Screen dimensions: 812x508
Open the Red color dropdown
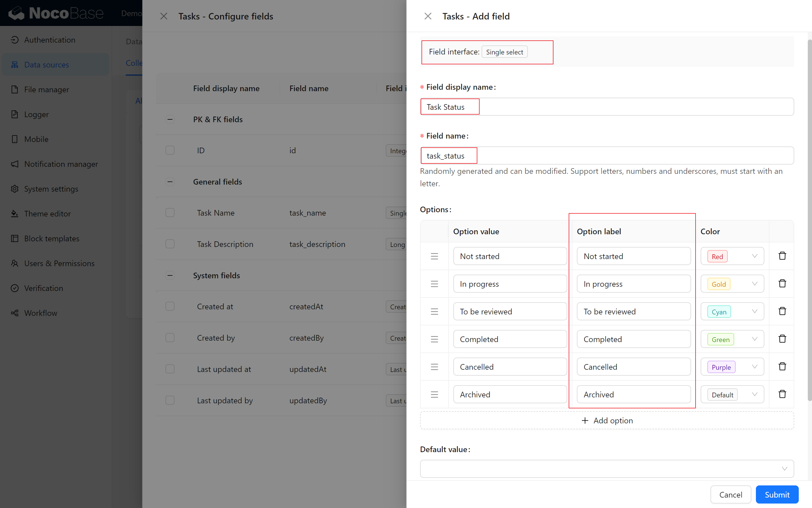[x=732, y=256]
